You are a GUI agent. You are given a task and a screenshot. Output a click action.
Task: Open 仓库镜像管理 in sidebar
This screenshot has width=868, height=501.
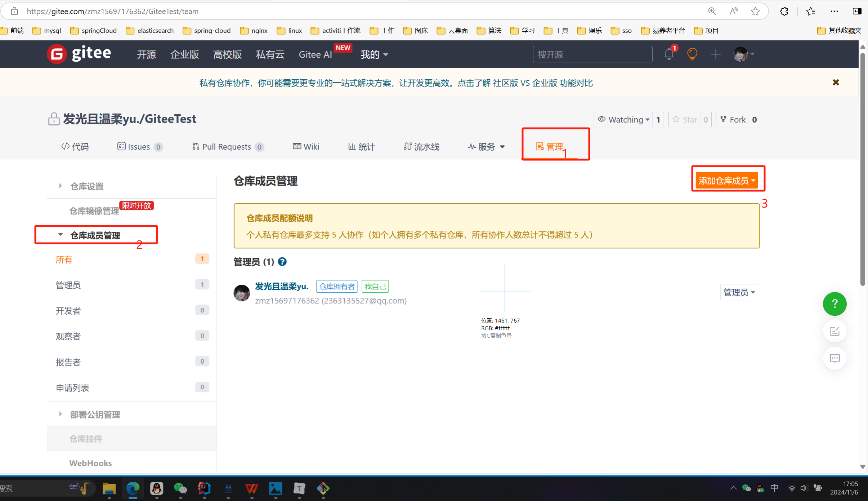click(x=94, y=211)
